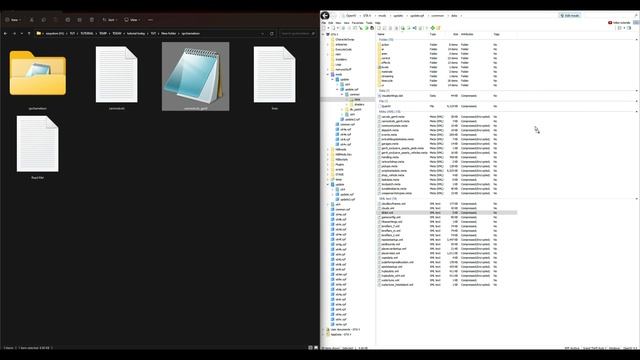Screen dimensions: 640x360
Task: Sort by the Size column header in OpenIV
Action: pyautogui.click(x=456, y=34)
